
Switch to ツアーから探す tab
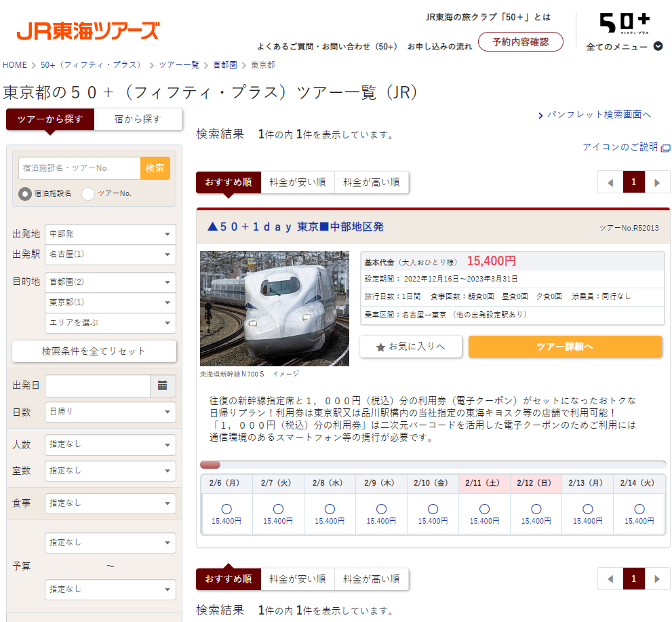pos(50,119)
